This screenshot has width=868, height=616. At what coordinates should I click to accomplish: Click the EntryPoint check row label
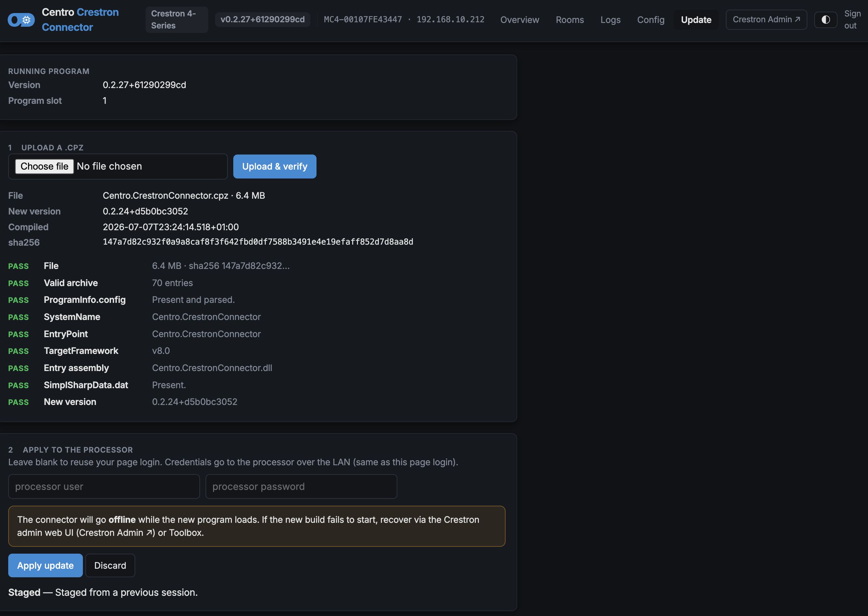(66, 334)
